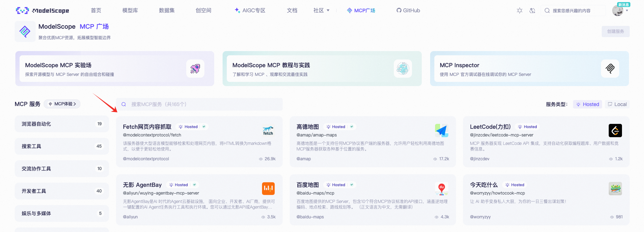Click the LeetCode service logo icon

[615, 131]
